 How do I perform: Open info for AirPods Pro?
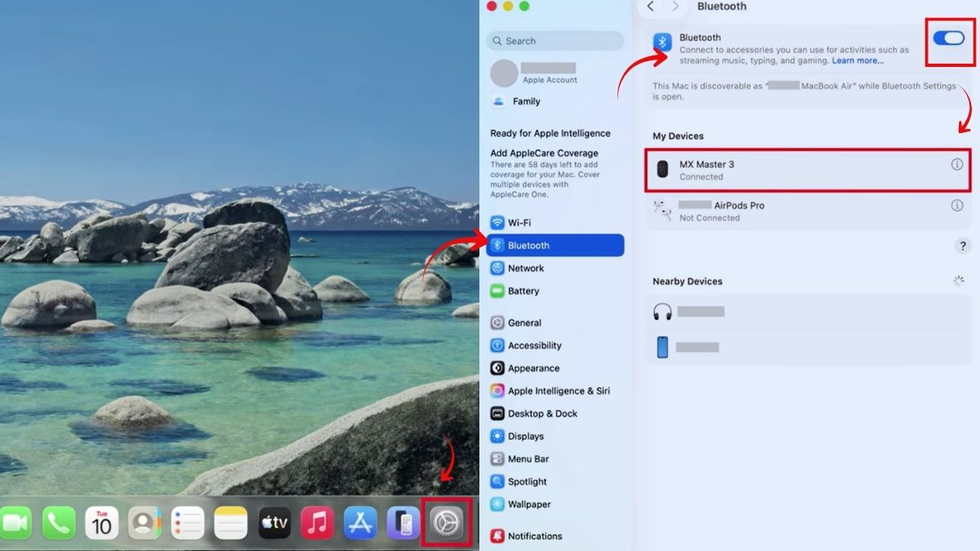pos(957,206)
